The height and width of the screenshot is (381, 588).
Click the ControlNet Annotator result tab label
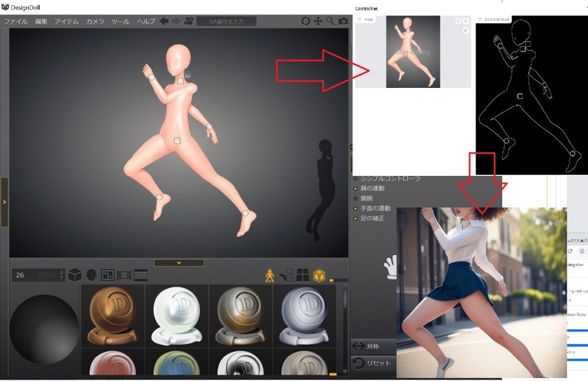coord(494,19)
